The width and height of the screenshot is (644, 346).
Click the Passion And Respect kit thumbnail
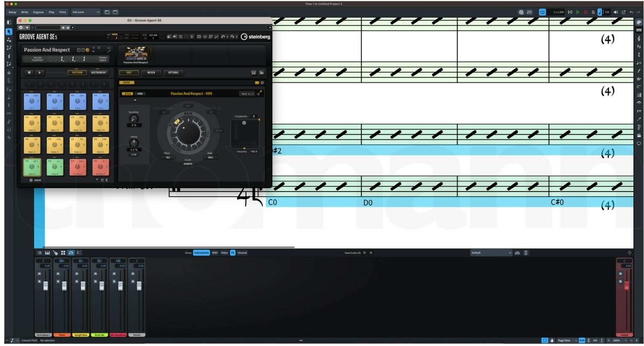coord(136,53)
